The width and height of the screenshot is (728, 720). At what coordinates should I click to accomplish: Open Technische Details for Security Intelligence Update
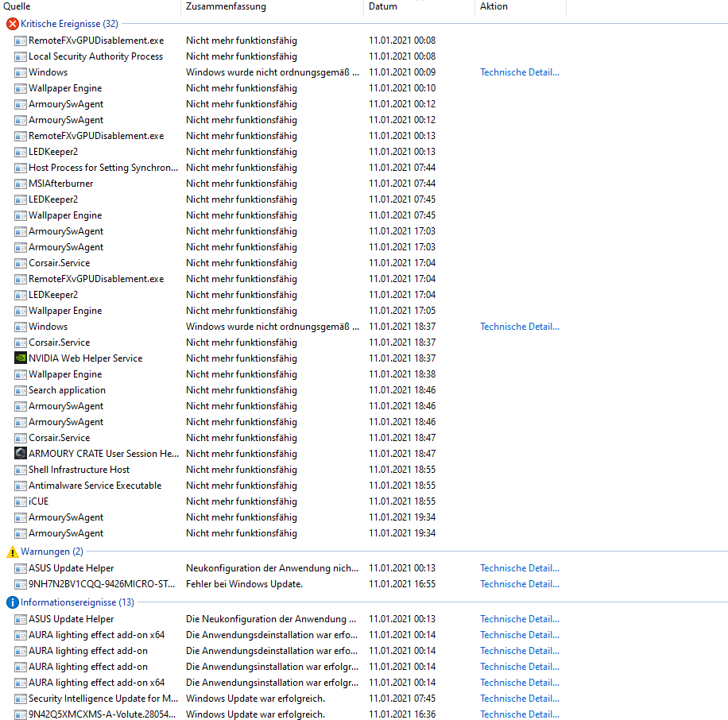tap(520, 699)
